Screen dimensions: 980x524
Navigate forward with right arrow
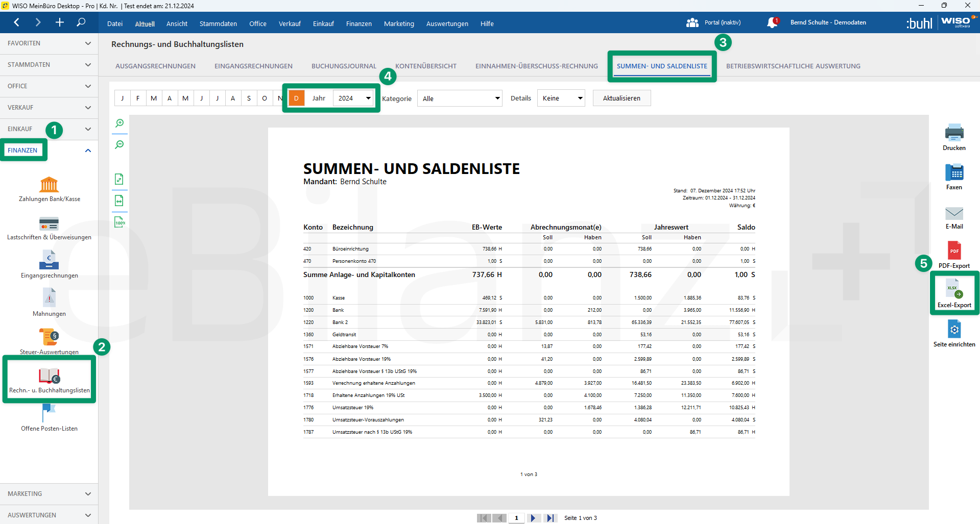[x=38, y=22]
